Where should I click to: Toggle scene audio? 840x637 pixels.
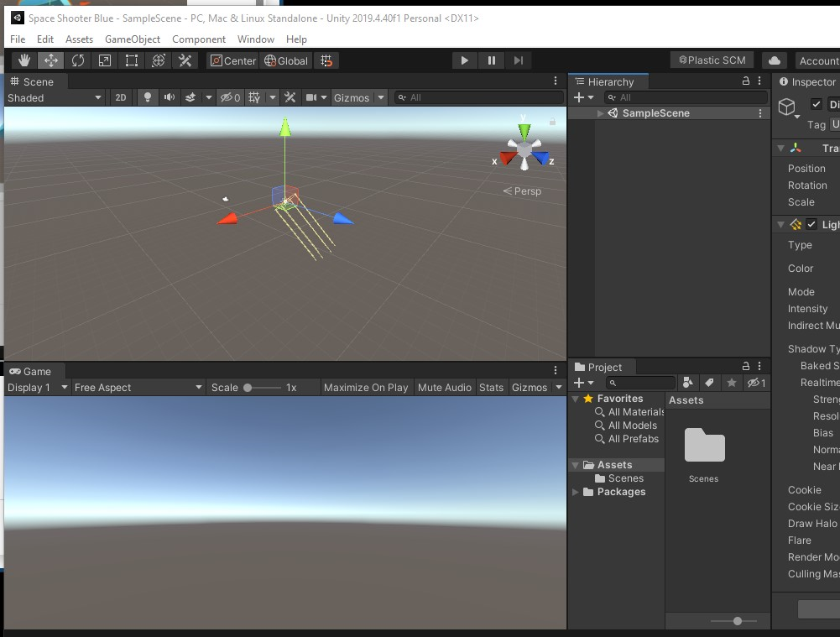coord(170,97)
